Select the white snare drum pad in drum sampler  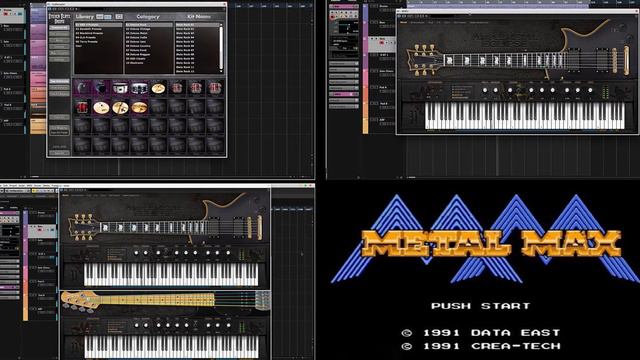120,88
